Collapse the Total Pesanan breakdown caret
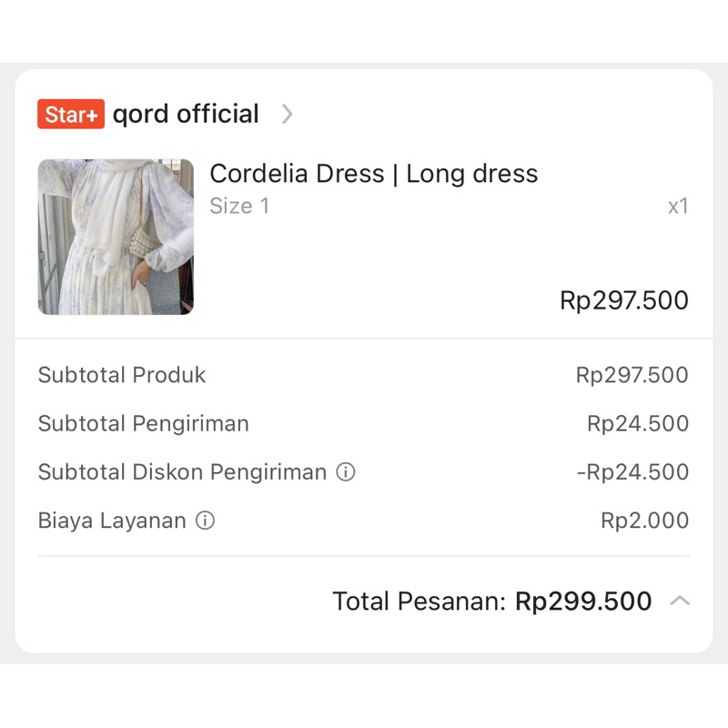The width and height of the screenshot is (728, 728). pos(682,601)
